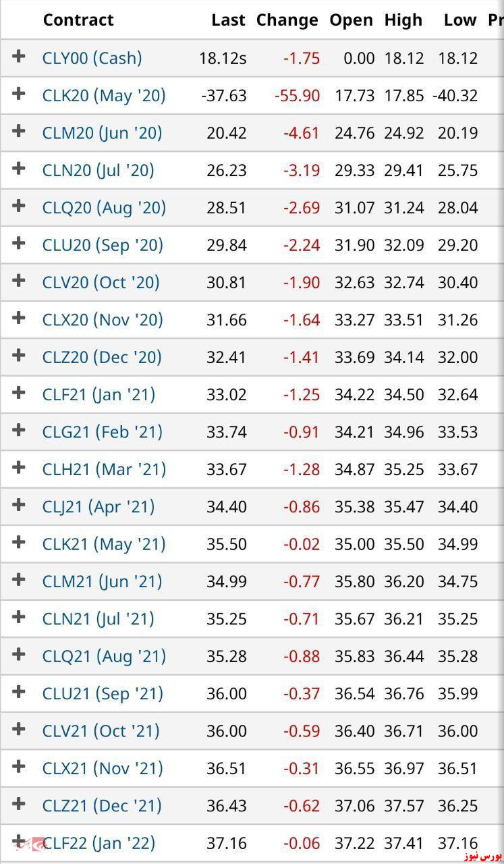Open CLH21 (Mar '21) contract link
504x864 pixels.
(104, 469)
